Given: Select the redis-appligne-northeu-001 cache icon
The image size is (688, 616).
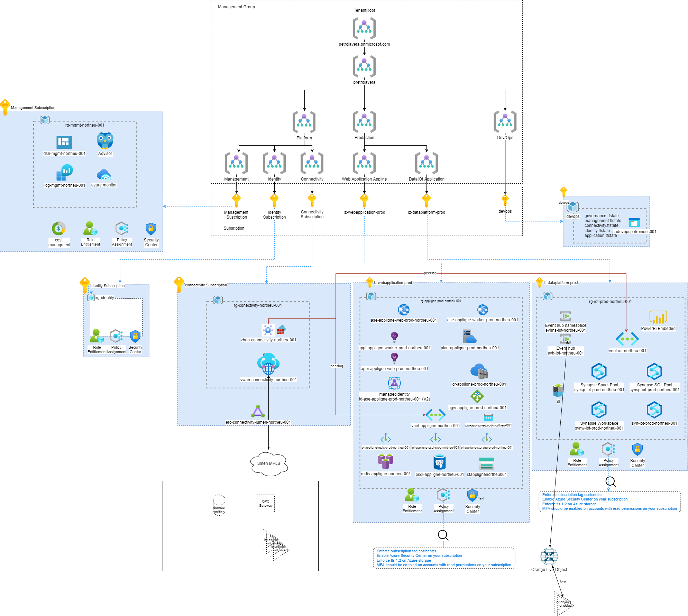Looking at the screenshot, I should [x=385, y=461].
